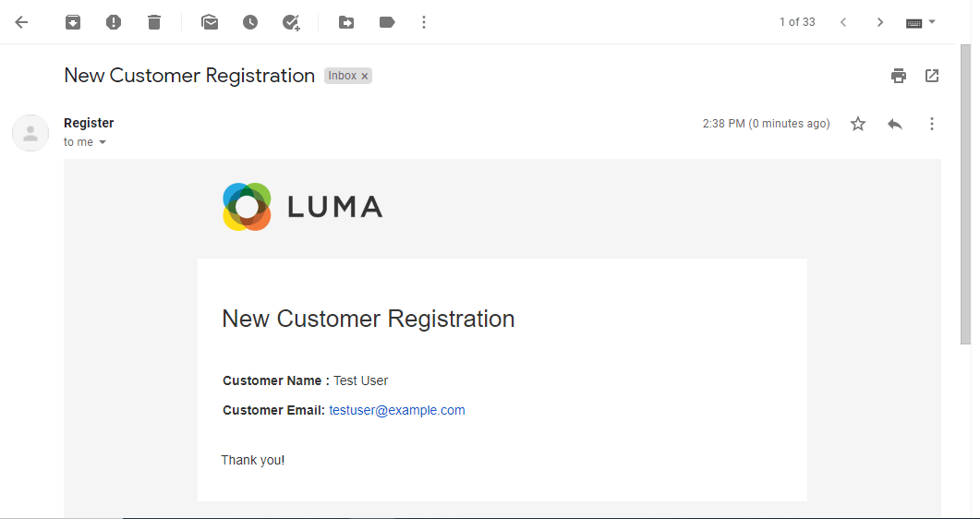
Task: Star the email from Register
Action: 858,124
